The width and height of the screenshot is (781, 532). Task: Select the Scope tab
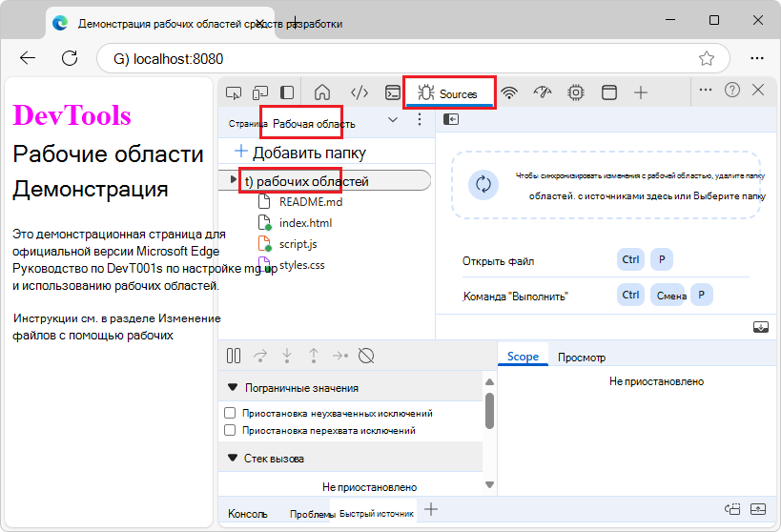click(x=523, y=357)
